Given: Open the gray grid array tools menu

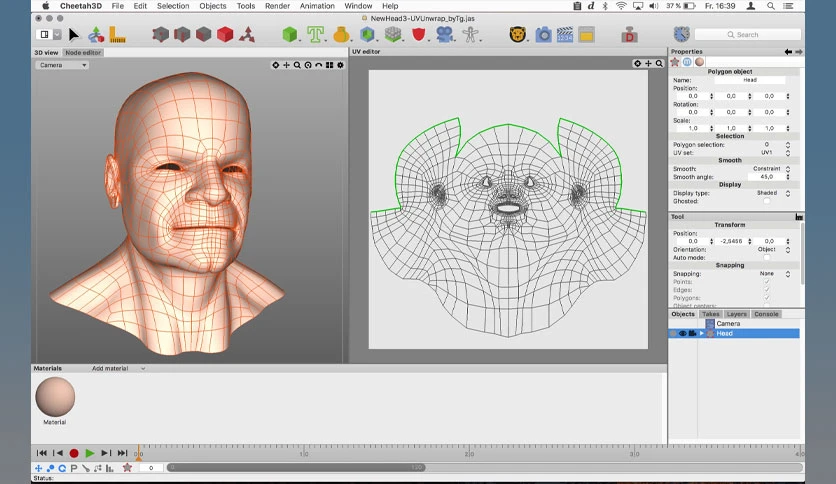Looking at the screenshot, I should point(393,35).
